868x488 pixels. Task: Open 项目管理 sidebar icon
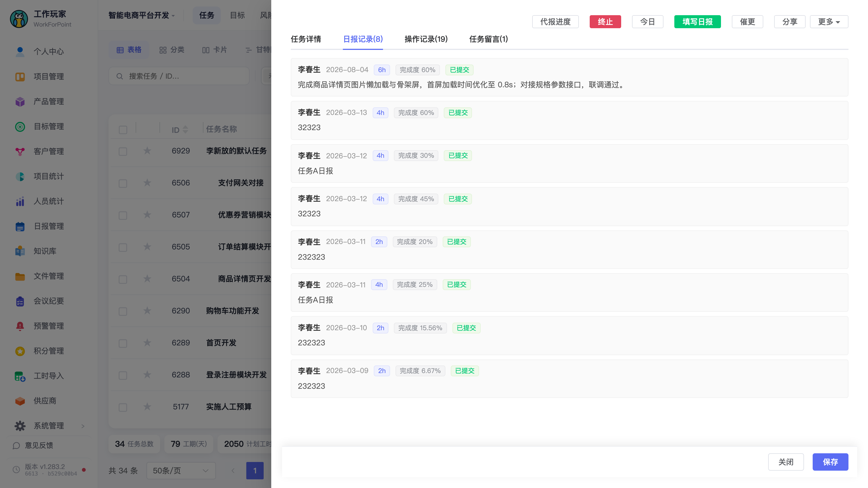point(20,76)
